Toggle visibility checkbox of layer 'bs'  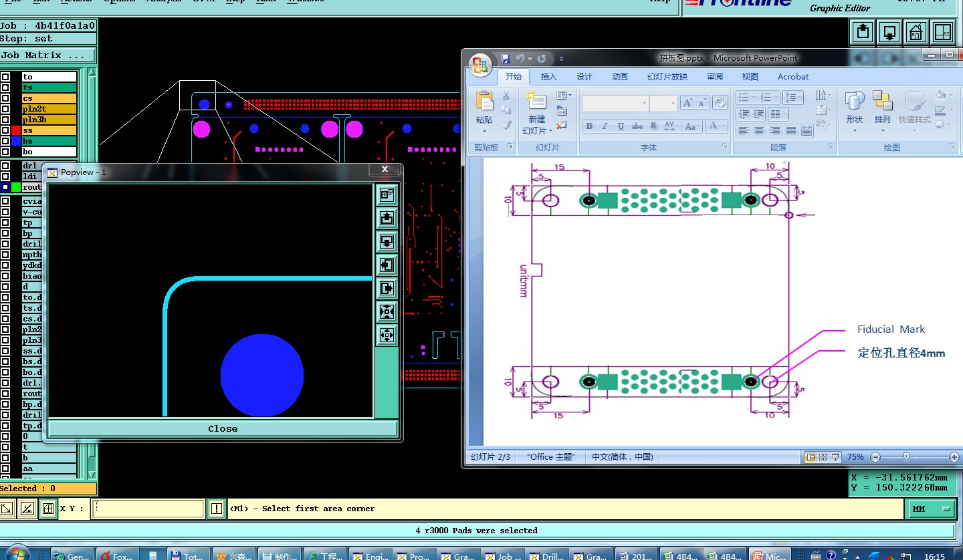(5, 141)
